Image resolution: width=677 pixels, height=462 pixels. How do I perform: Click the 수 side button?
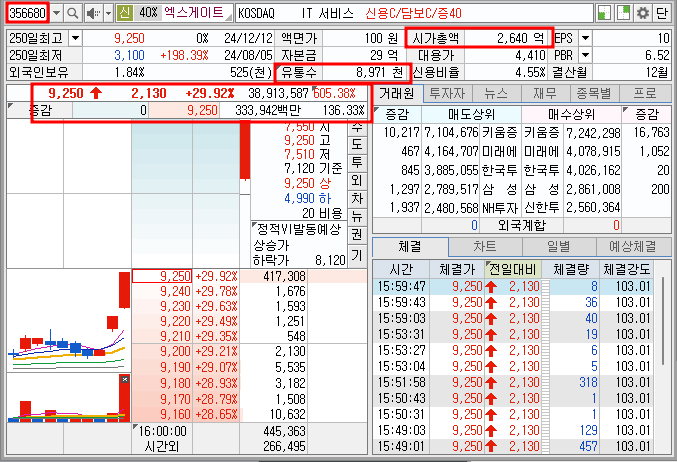coord(357,128)
